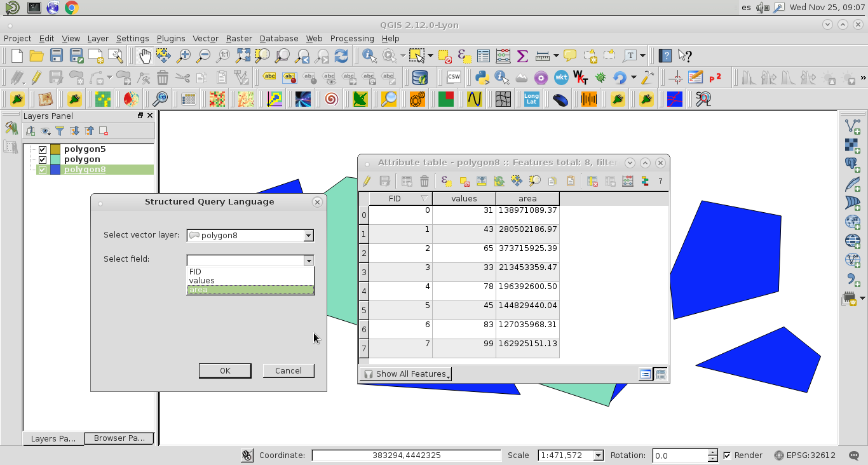
Task: Click Cancel in Structured Query Language dialog
Action: pos(288,371)
